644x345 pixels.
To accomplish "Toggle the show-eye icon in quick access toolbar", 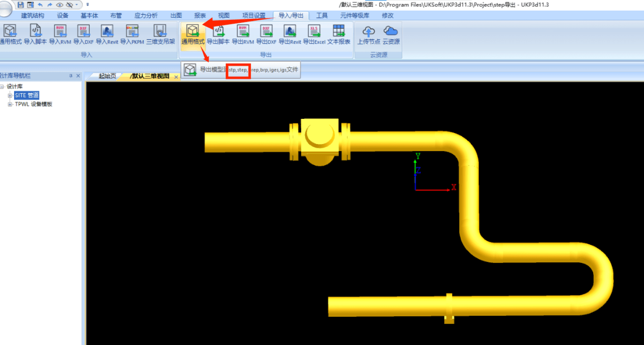I will click(60, 4).
